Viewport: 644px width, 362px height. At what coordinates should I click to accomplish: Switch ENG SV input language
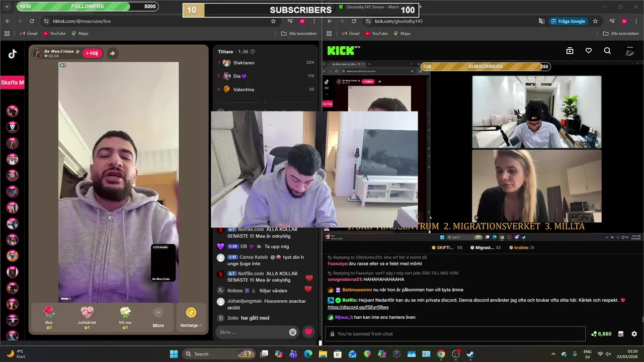click(587, 354)
